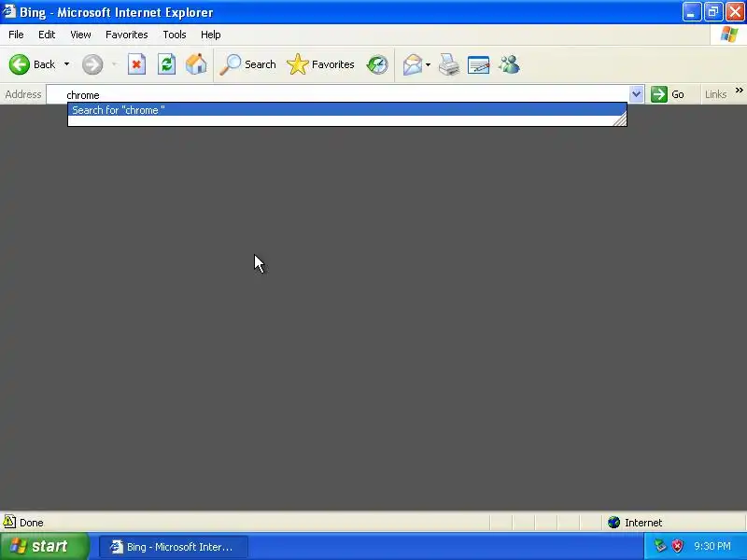Open the Favorites star toolbar button
Viewport: 747px width, 560px height.
(x=320, y=64)
